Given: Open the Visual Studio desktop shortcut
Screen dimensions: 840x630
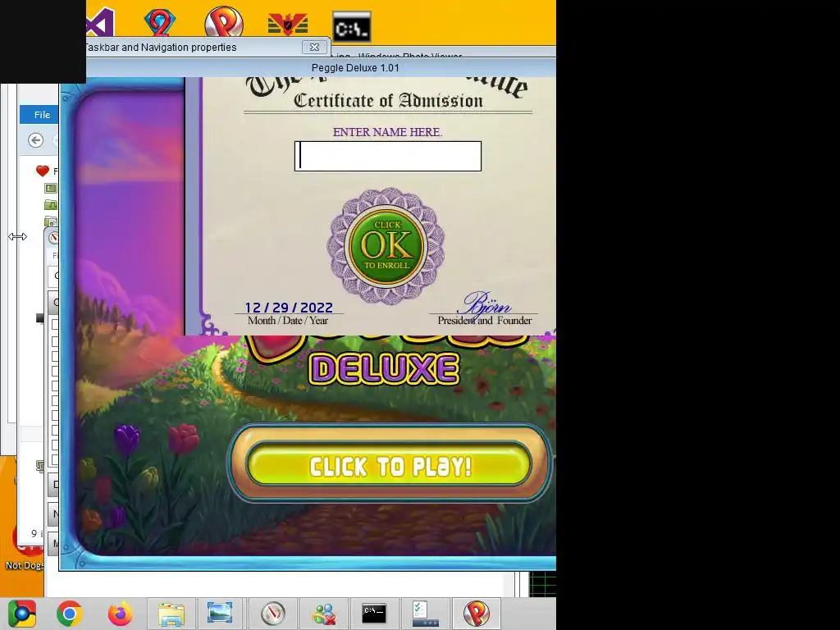Looking at the screenshot, I should [101, 24].
